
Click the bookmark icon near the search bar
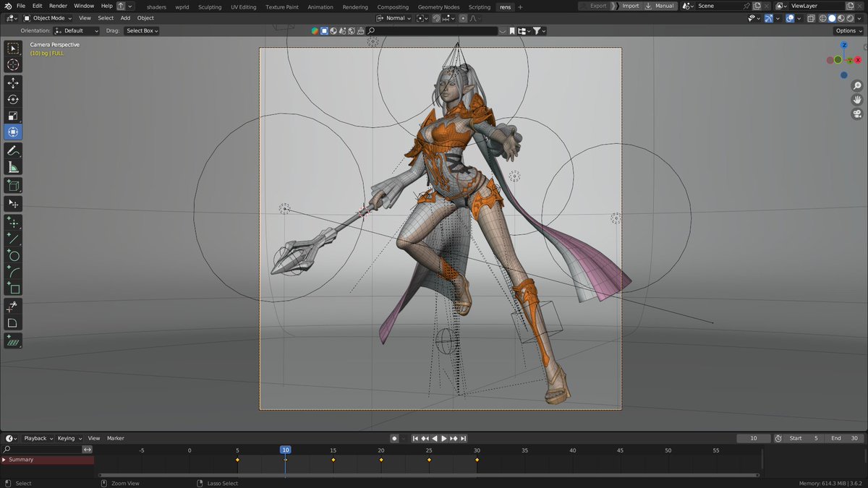[x=512, y=31]
